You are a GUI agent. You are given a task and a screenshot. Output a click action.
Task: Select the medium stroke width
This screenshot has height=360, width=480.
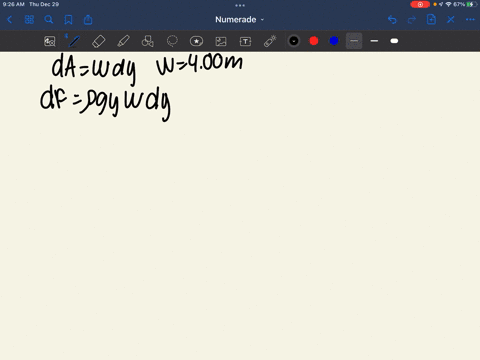click(x=374, y=41)
